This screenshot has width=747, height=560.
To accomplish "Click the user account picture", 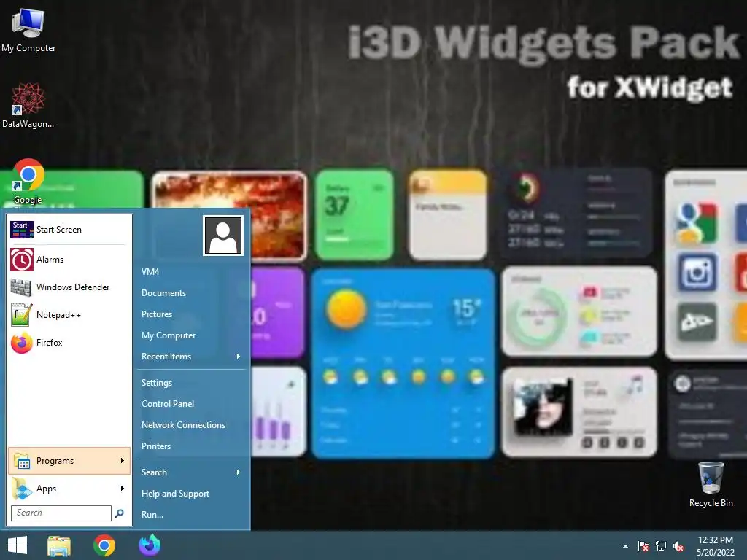I will pos(223,236).
